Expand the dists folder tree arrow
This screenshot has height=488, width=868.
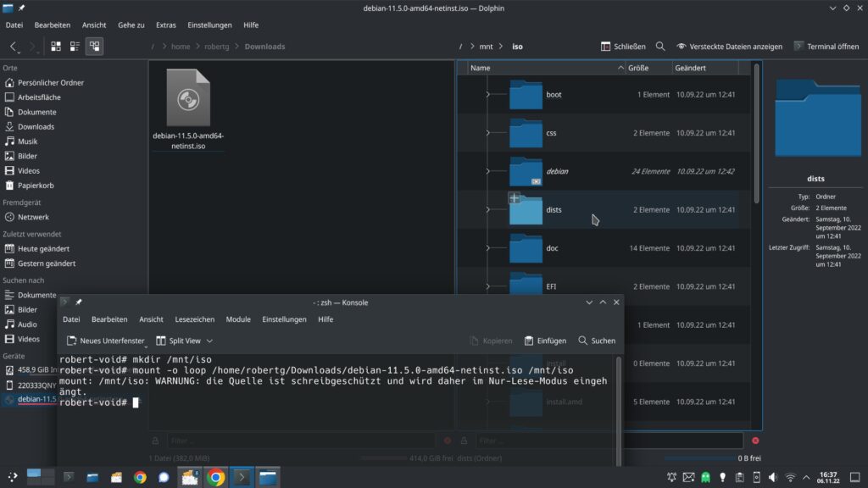pyautogui.click(x=487, y=210)
